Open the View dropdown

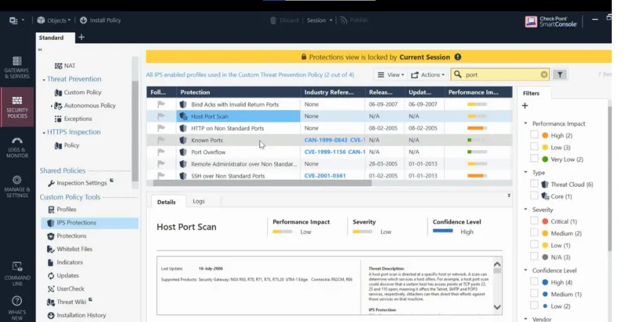(x=390, y=75)
